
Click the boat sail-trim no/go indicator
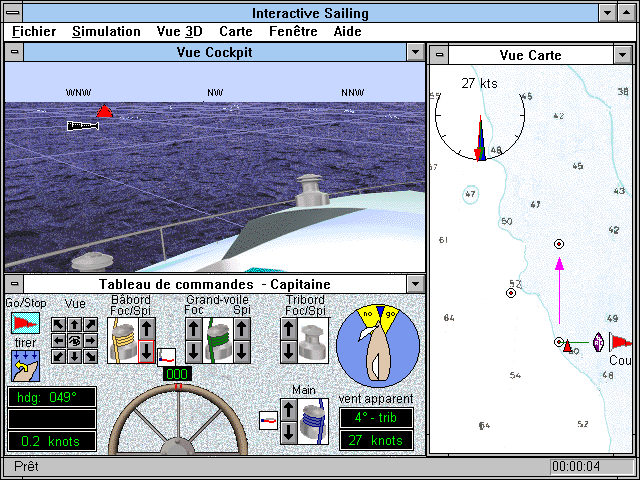click(378, 346)
